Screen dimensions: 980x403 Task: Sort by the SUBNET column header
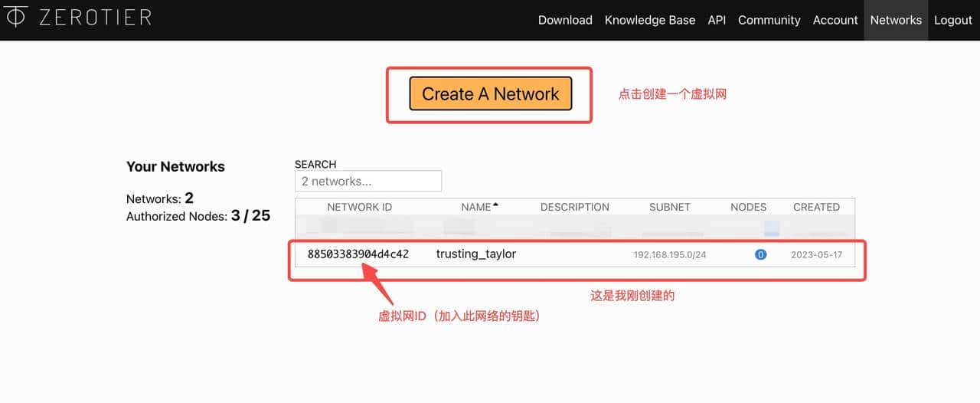click(670, 207)
